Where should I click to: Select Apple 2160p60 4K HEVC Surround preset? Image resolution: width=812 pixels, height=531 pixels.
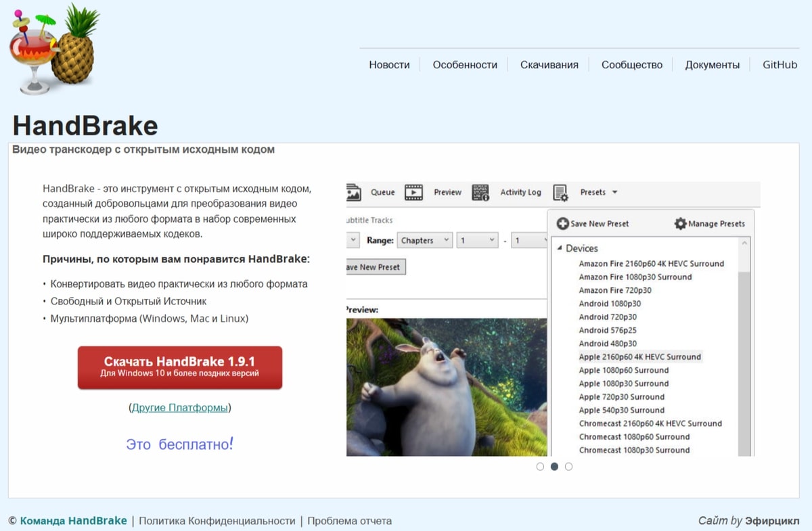coord(640,356)
